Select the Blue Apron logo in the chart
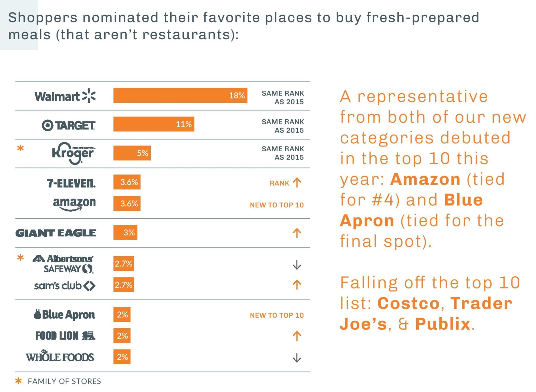 pyautogui.click(x=64, y=315)
